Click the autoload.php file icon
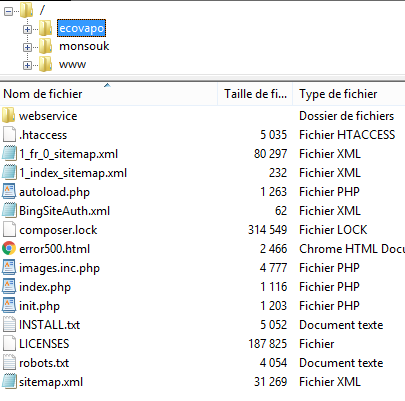This screenshot has height=401, width=405. [x=9, y=192]
